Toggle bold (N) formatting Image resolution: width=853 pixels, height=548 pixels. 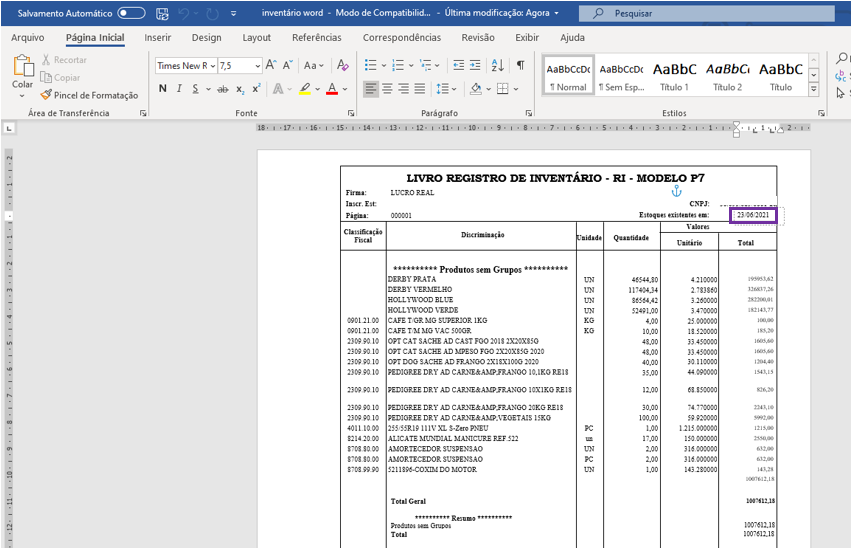(163, 89)
